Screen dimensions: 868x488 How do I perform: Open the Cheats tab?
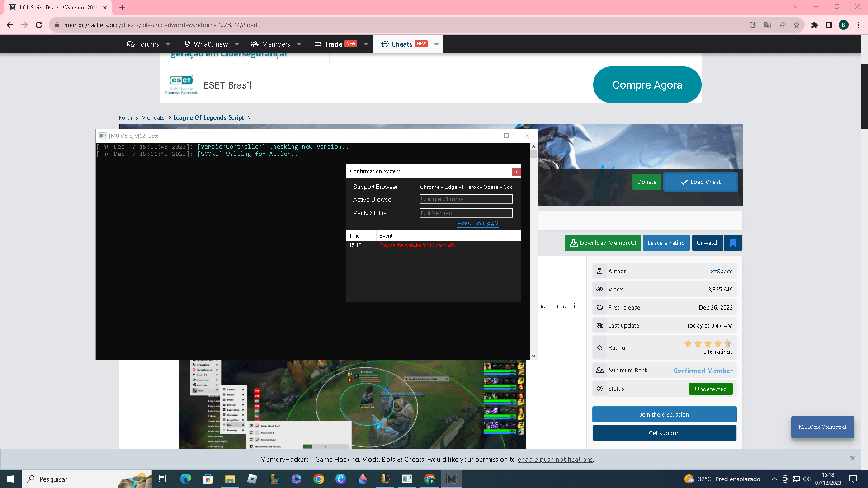404,44
